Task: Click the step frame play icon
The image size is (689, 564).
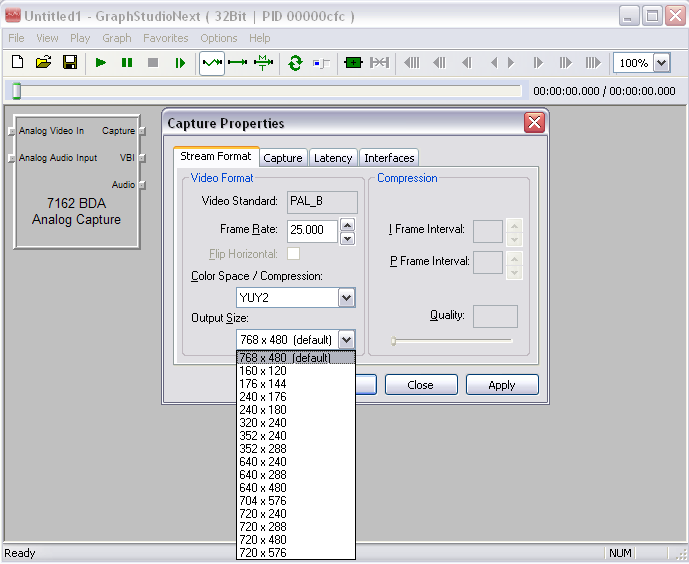Action: tap(180, 63)
